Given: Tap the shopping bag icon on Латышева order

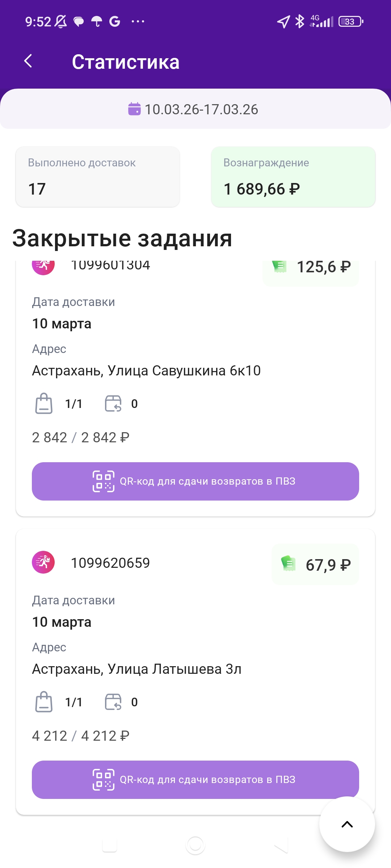Looking at the screenshot, I should point(44,702).
